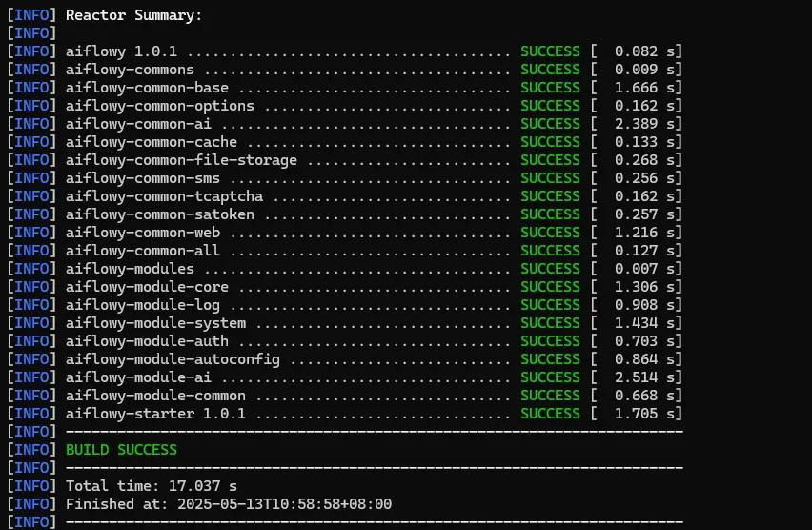Click the SUCCESS status for aiflowy-common-web
Screen dimensions: 812x530
click(550, 233)
